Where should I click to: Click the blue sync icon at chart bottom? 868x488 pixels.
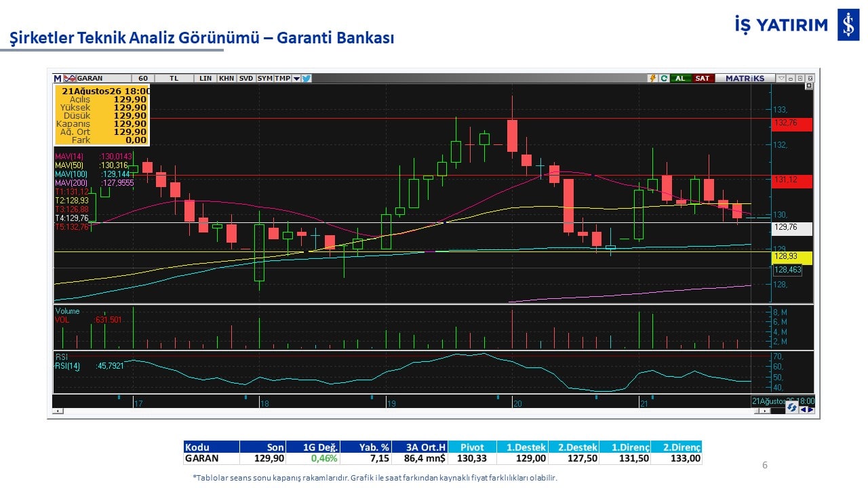point(791,407)
